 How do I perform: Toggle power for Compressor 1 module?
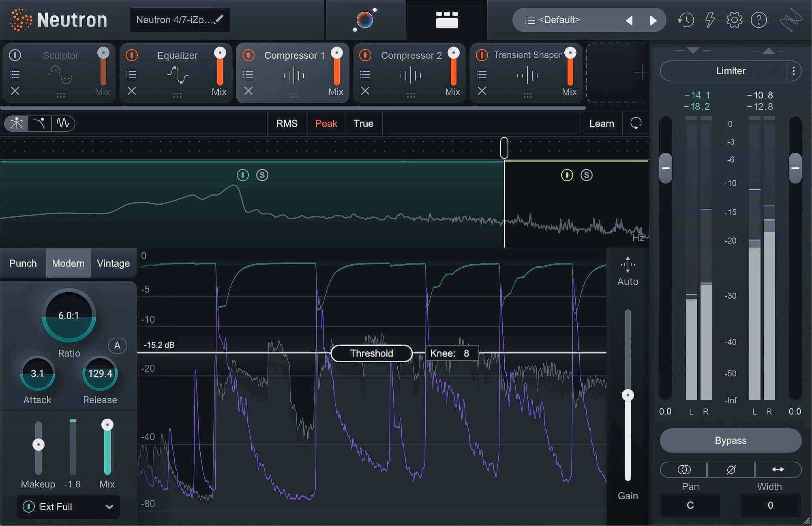[249, 55]
